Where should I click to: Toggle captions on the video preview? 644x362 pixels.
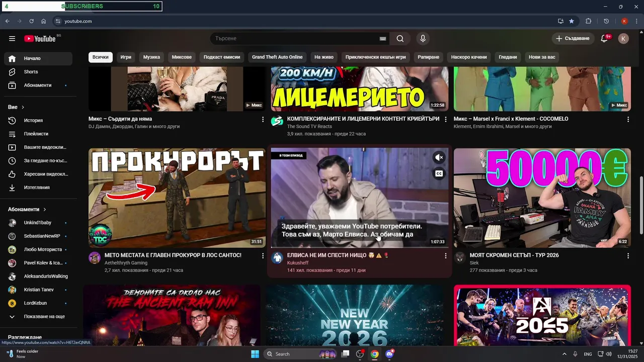[439, 173]
